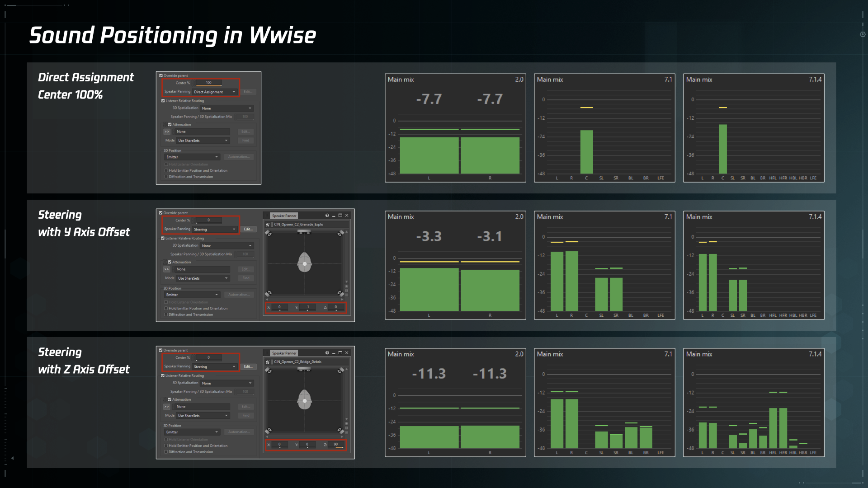Toggle Attenuation checkbox in Direct Assignment panel
Image resolution: width=868 pixels, height=488 pixels.
170,124
